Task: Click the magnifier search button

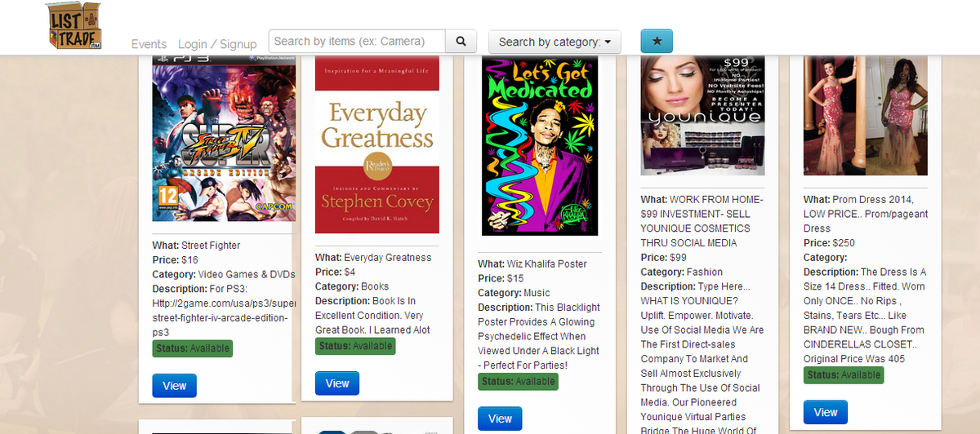Action: (x=461, y=42)
